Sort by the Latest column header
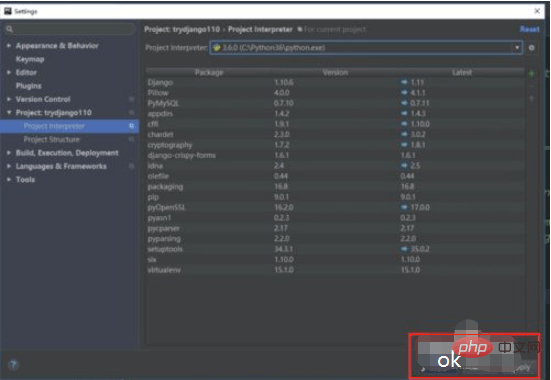The width and height of the screenshot is (551, 380). (462, 72)
